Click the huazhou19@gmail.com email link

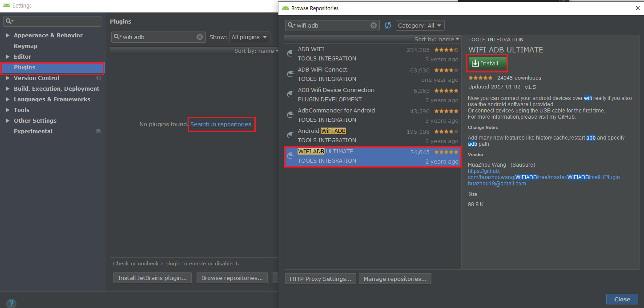497,184
